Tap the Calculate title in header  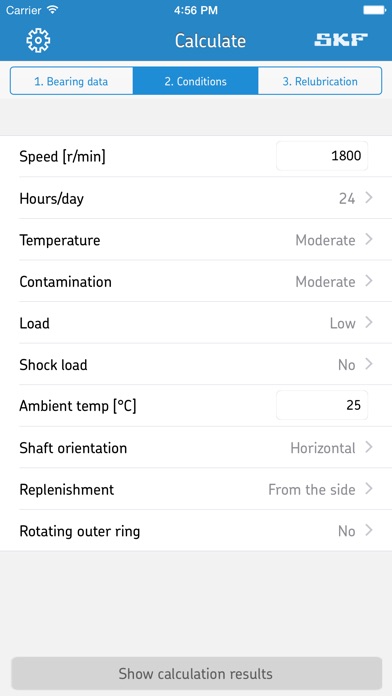tap(210, 40)
